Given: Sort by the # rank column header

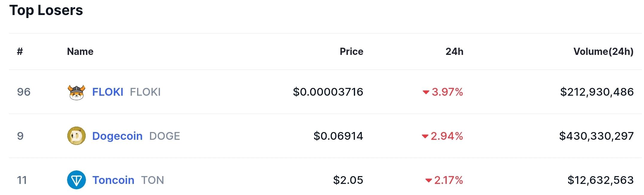Looking at the screenshot, I should tap(20, 52).
